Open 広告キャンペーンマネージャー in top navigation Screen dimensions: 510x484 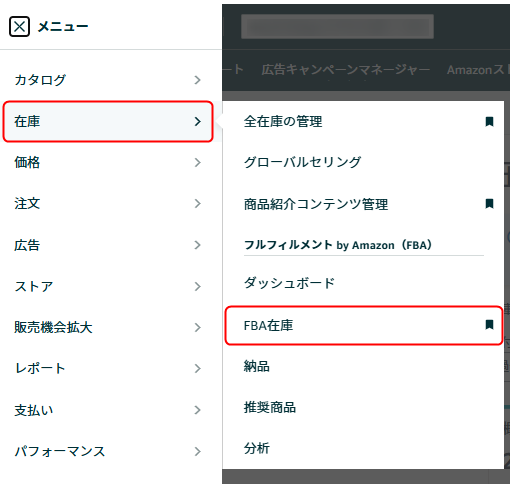pos(346,70)
